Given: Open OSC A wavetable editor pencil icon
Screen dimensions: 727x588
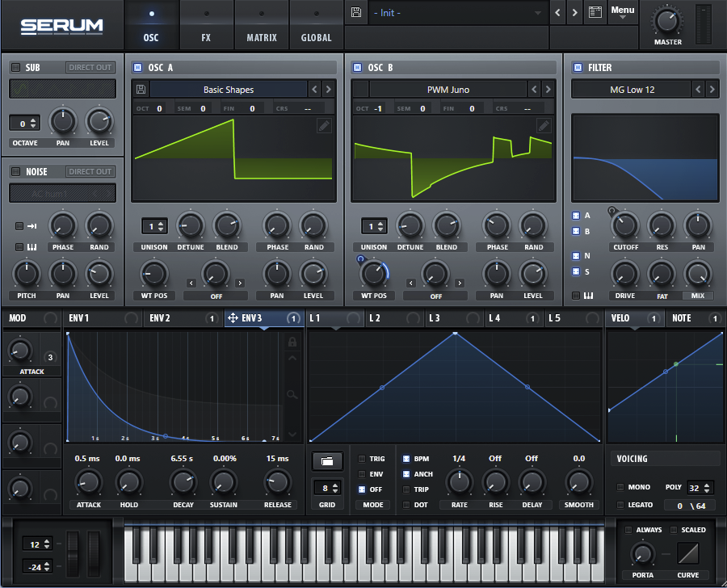Looking at the screenshot, I should coord(324,125).
